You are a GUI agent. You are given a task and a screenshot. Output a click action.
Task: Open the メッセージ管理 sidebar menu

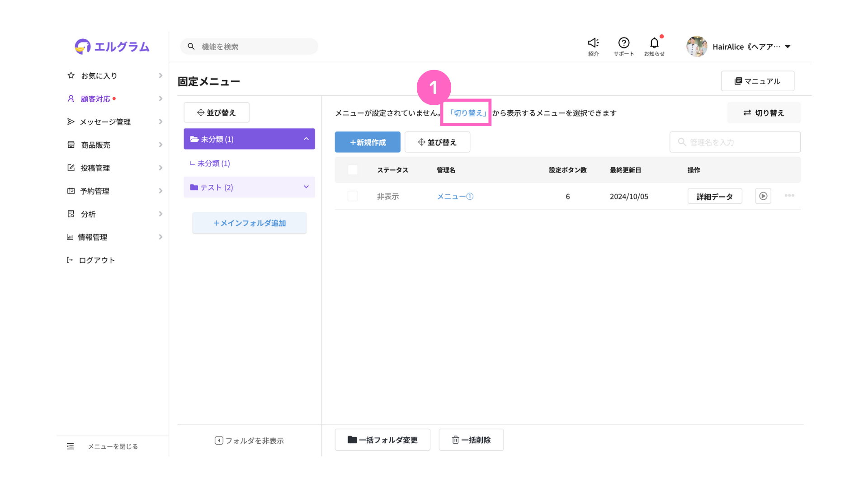tap(115, 122)
